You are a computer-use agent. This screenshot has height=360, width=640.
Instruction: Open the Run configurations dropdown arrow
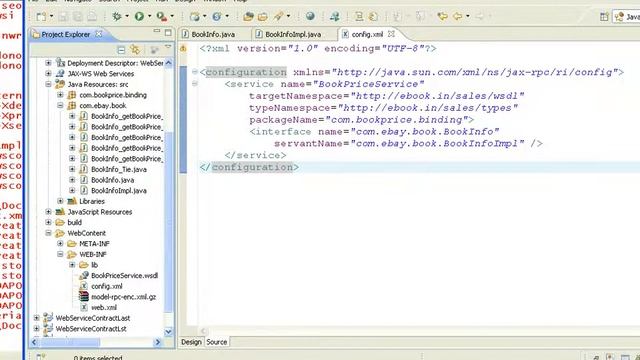click(149, 16)
